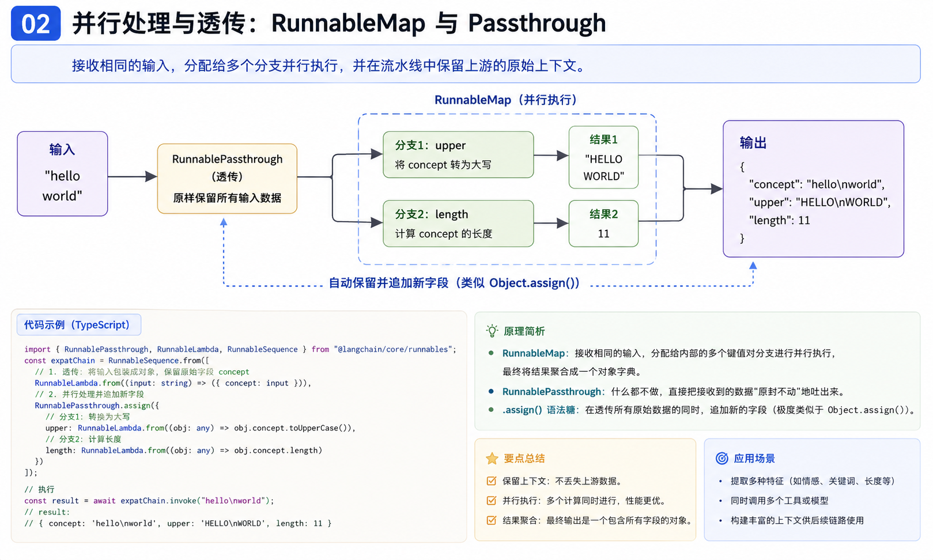Click the 结果1 "HELLO WORLD" box
Screen dimensions: 933x560
603,157
